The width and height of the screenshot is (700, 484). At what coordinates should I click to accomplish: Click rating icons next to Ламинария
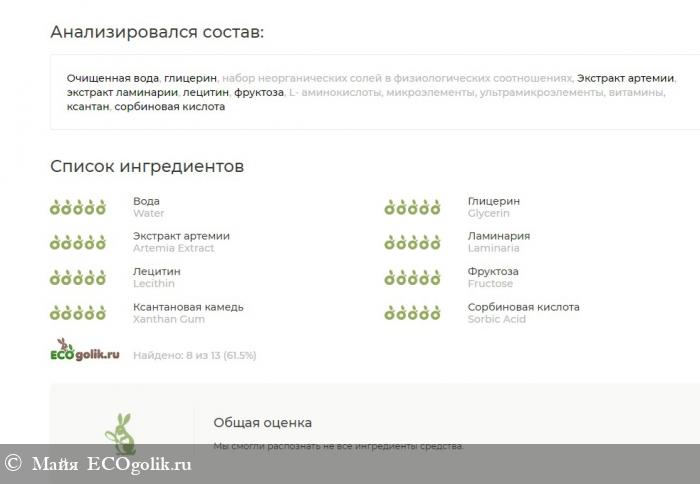(412, 243)
